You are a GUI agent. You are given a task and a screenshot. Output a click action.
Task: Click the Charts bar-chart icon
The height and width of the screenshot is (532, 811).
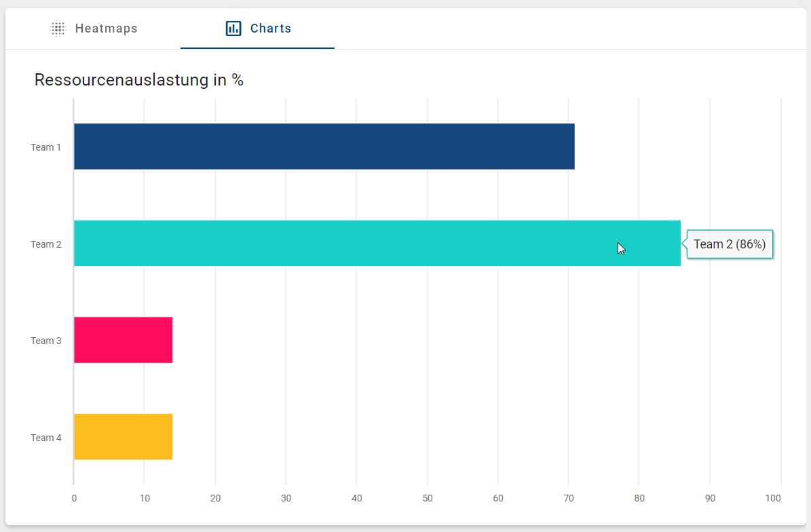(x=232, y=28)
